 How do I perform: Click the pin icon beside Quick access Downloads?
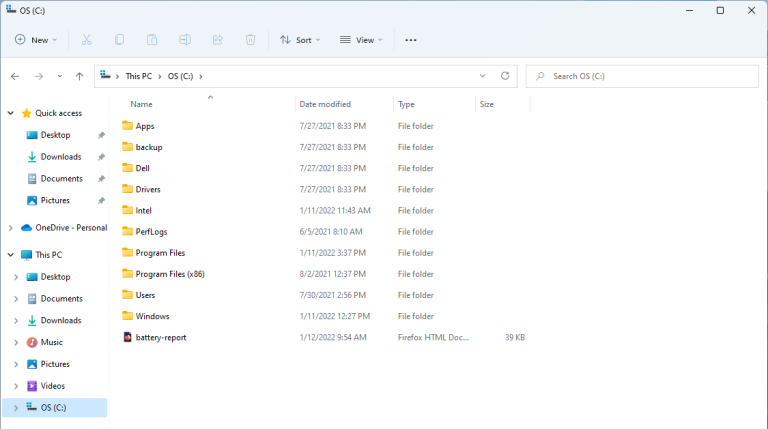pyautogui.click(x=101, y=157)
